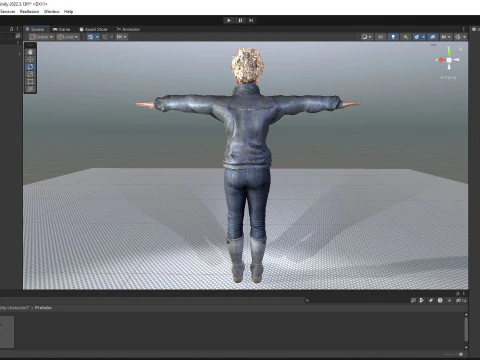The image size is (480, 360).
Task: Toggle grid snapping button
Action: coord(90,37)
